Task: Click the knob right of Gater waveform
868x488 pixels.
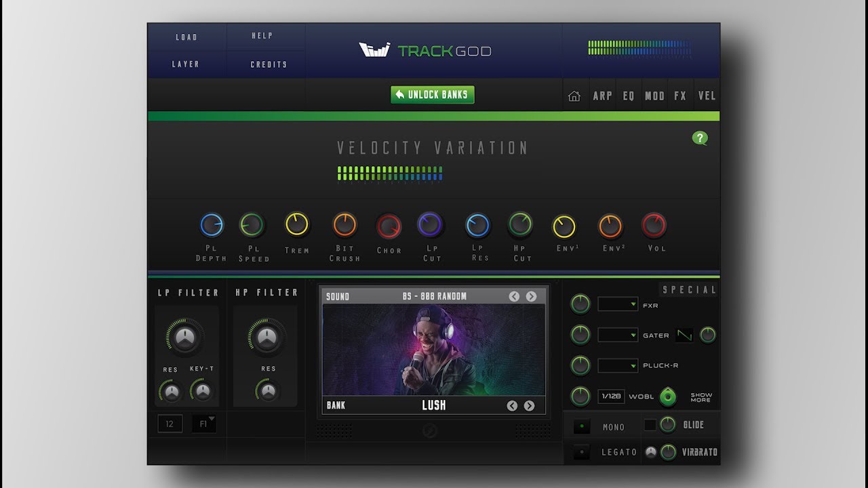Action: click(707, 335)
